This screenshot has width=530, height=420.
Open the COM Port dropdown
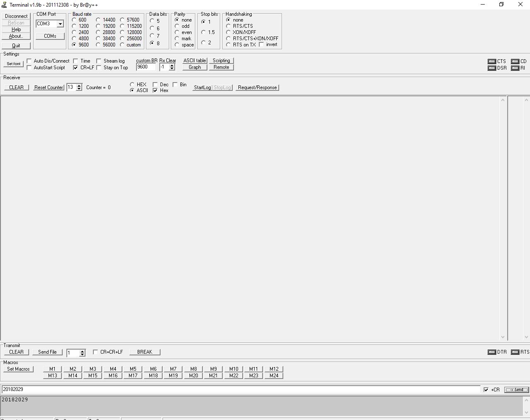click(60, 24)
